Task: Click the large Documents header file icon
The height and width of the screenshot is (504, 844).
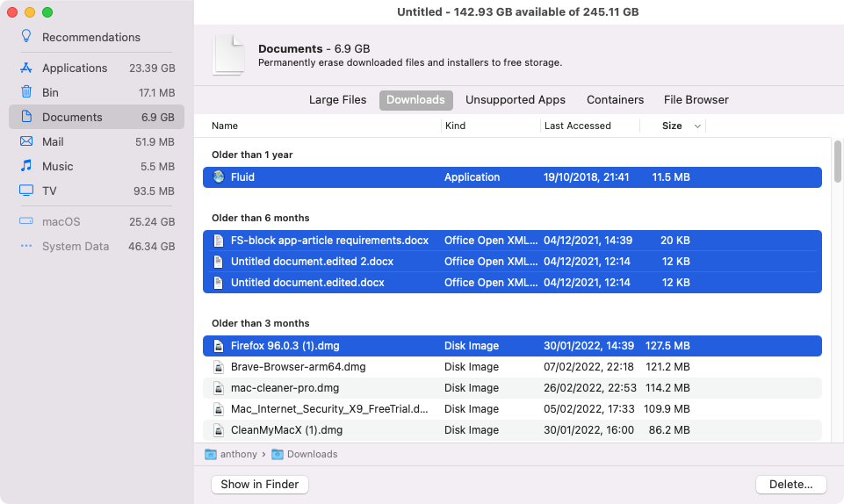Action: click(228, 54)
